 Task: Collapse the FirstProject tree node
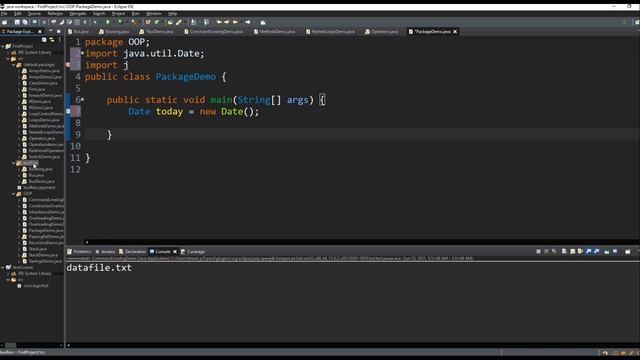[x=3, y=47]
